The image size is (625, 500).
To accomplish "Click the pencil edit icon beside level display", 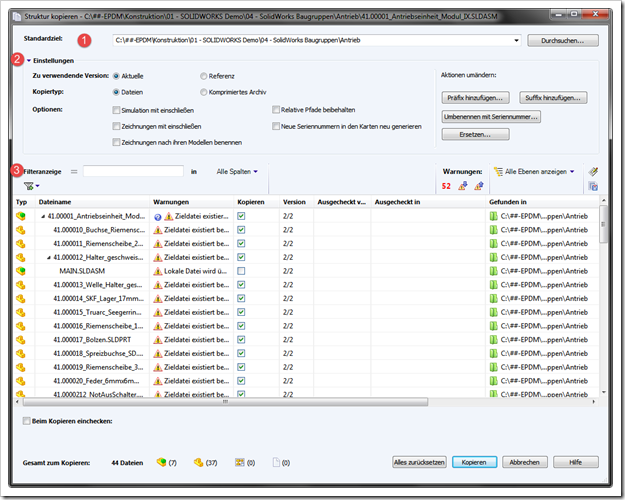I will 593,171.
